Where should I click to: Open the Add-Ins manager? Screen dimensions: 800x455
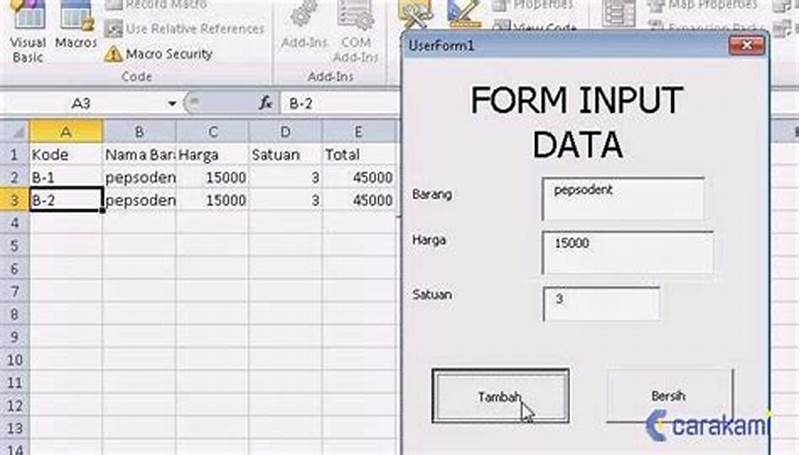point(304,26)
